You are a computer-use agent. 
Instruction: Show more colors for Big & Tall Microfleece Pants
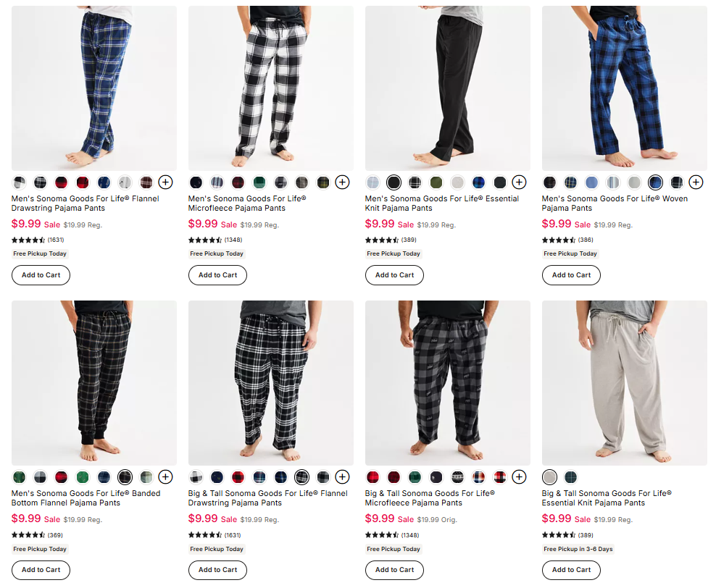click(x=519, y=477)
